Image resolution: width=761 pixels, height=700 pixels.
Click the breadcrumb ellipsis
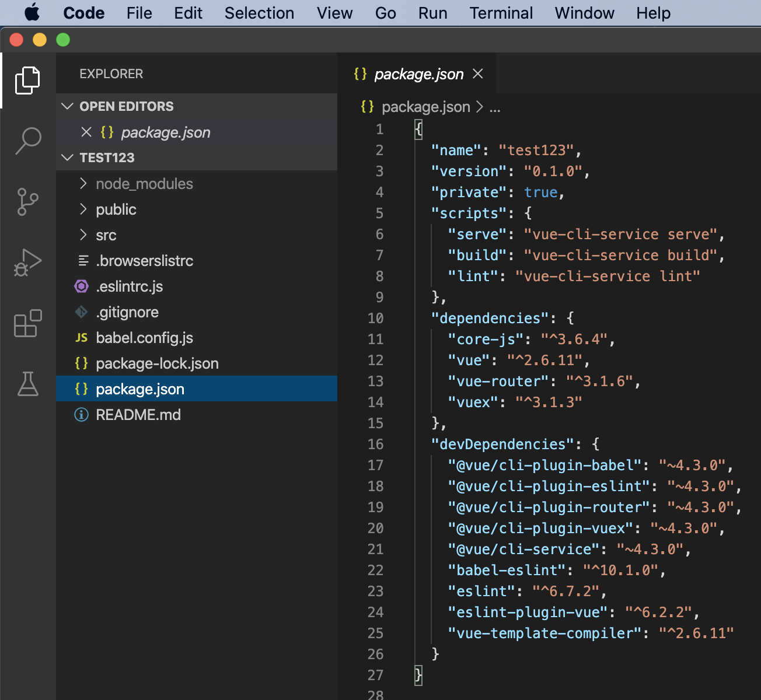point(495,109)
